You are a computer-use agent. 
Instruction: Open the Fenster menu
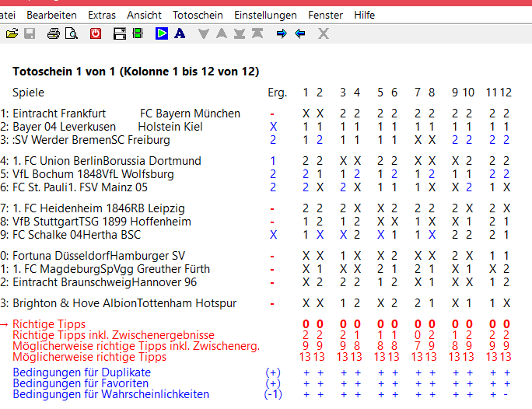point(325,15)
